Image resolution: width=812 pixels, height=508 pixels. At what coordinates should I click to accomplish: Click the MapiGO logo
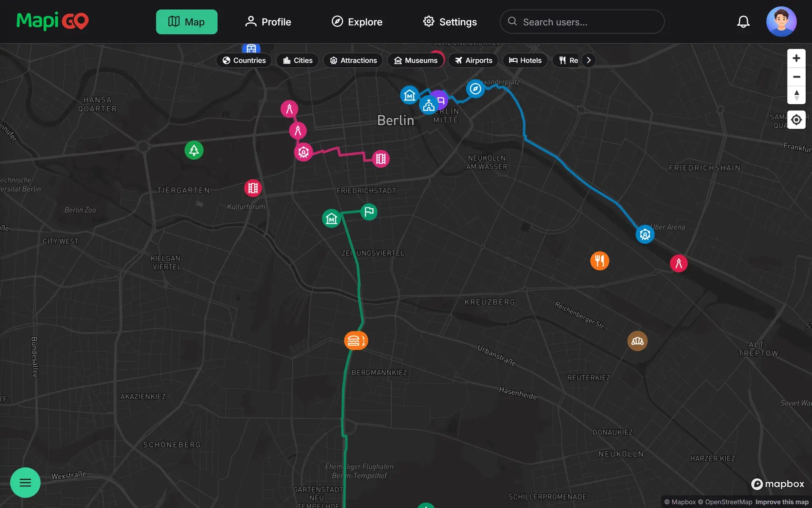52,21
